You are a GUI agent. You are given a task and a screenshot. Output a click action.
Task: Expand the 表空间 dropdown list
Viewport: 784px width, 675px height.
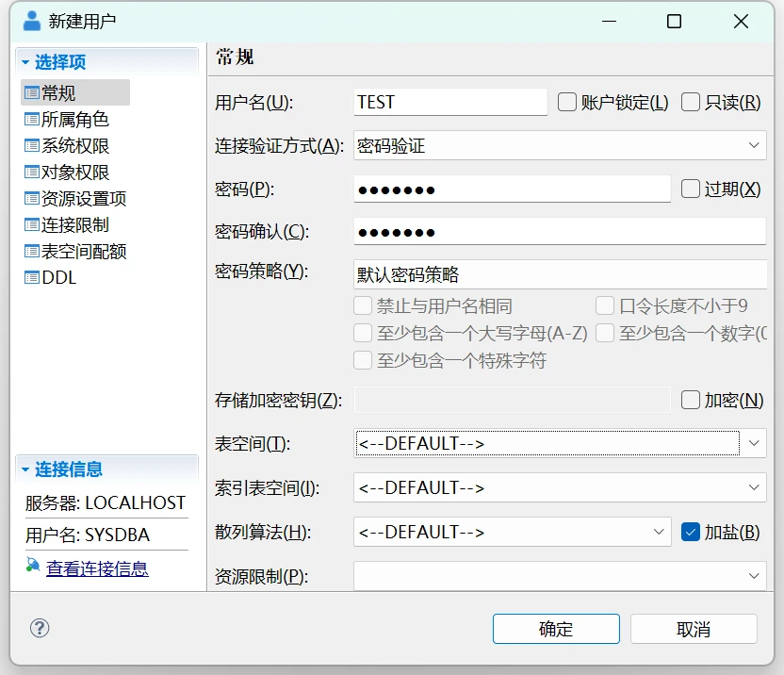pyautogui.click(x=754, y=443)
